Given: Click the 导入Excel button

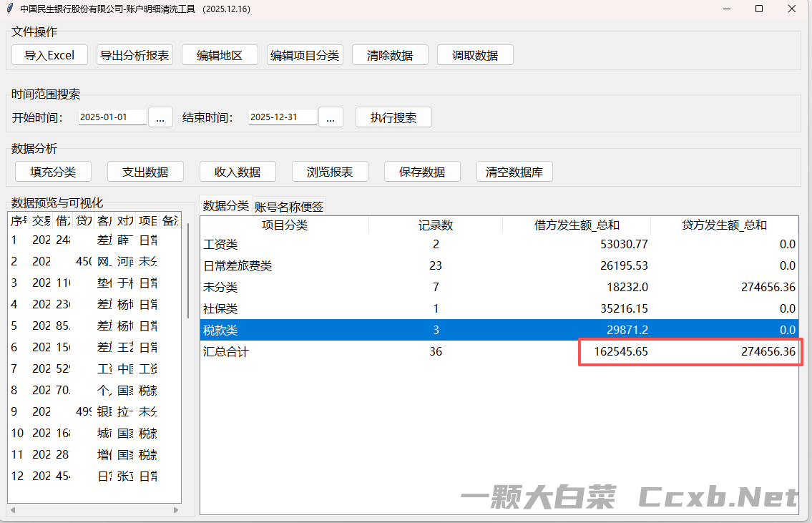Looking at the screenshot, I should tap(49, 55).
